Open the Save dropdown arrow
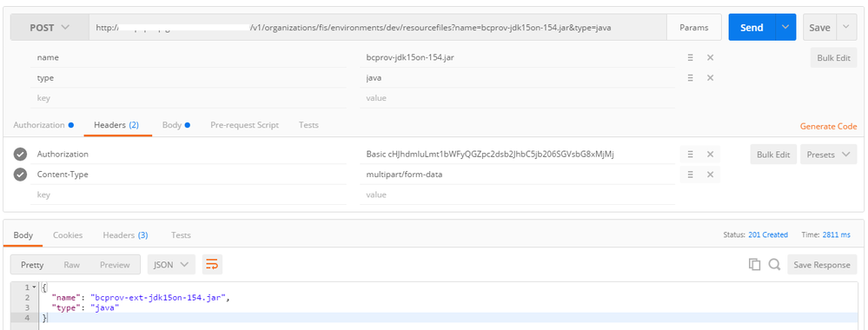The image size is (868, 330). point(846,28)
